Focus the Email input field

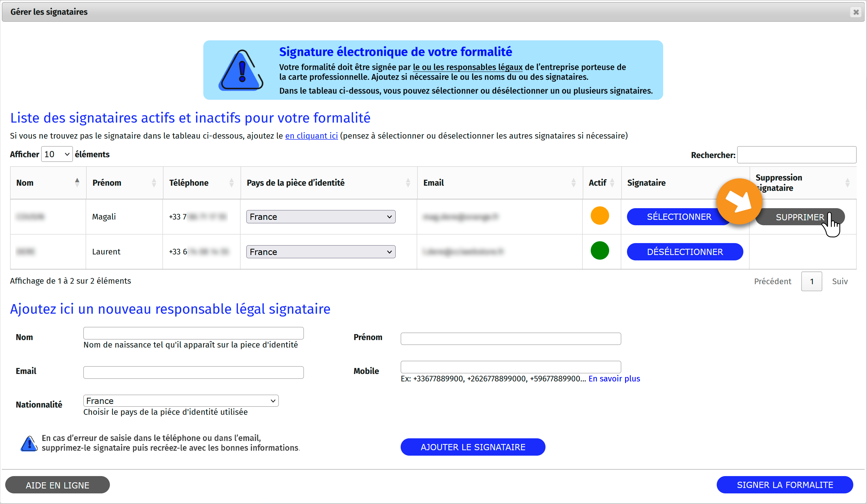tap(193, 372)
